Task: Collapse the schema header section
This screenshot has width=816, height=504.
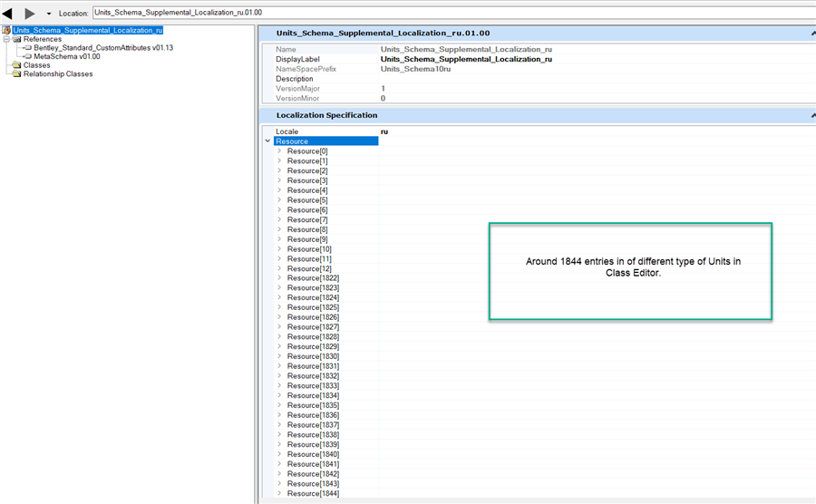Action: (813, 34)
